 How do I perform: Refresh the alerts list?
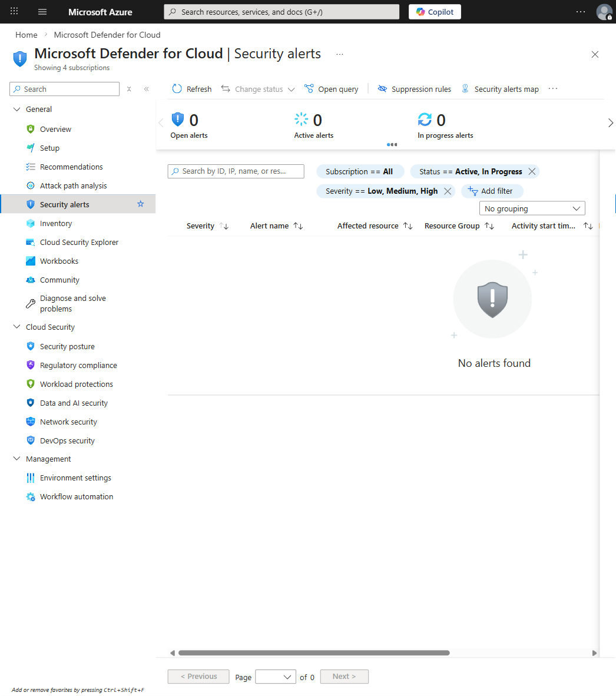tap(192, 89)
